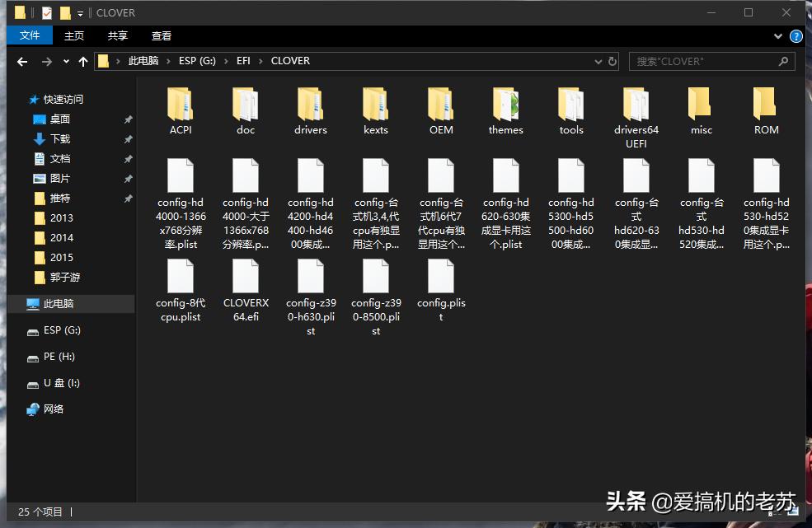The image size is (812, 528).
Task: Open recent locations dropdown next to forward arrow
Action: click(65, 61)
